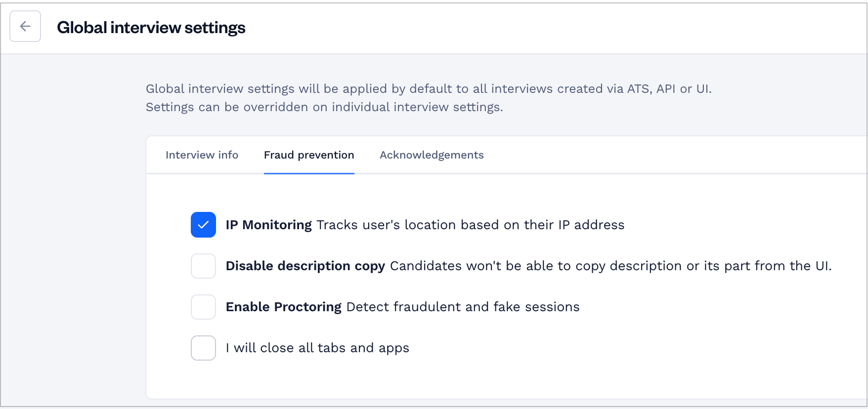Select the Fraud prevention tab
868x409 pixels.
coord(309,155)
